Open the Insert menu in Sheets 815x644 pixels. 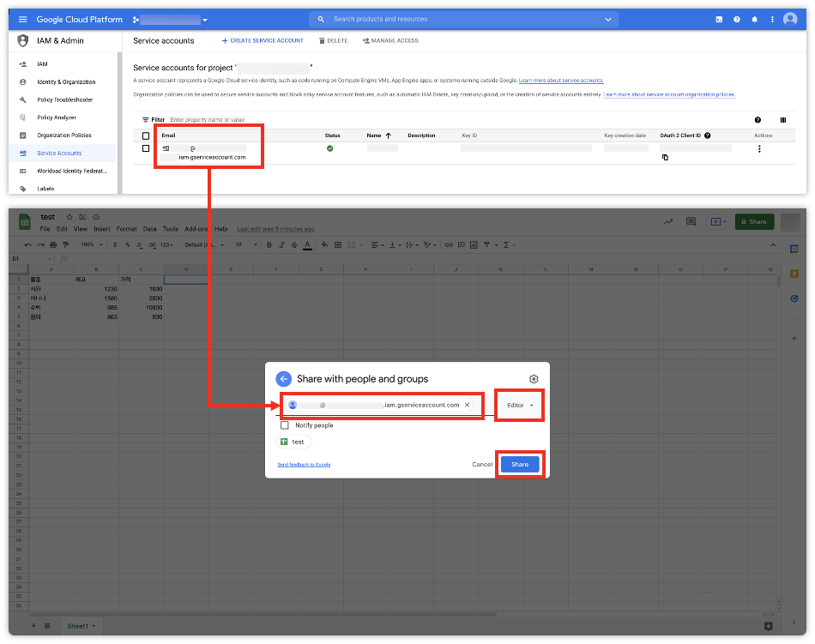102,229
